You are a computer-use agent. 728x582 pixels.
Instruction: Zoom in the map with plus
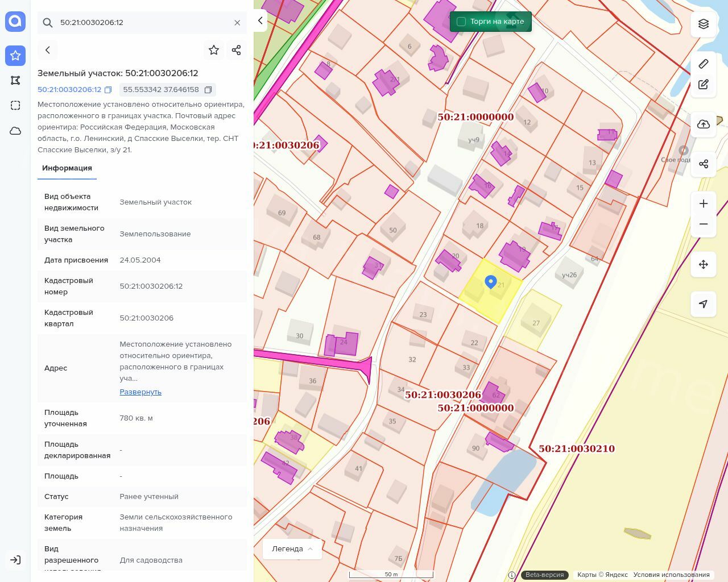click(704, 203)
